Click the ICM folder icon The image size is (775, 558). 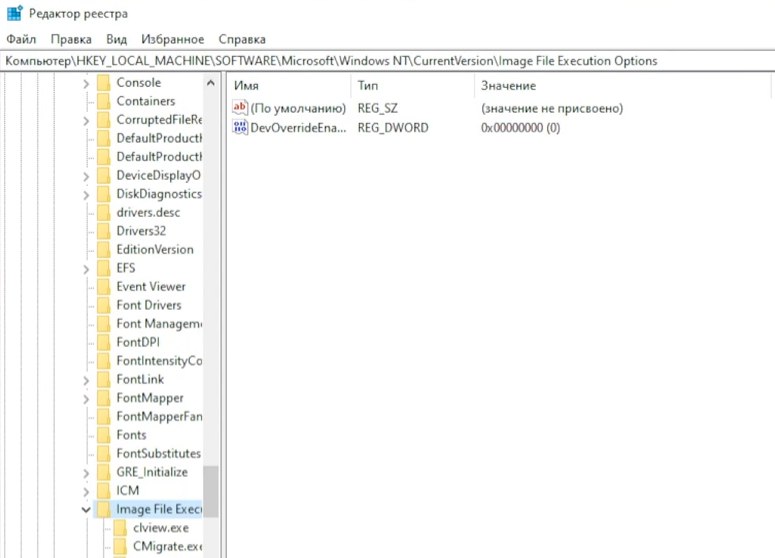click(x=103, y=491)
